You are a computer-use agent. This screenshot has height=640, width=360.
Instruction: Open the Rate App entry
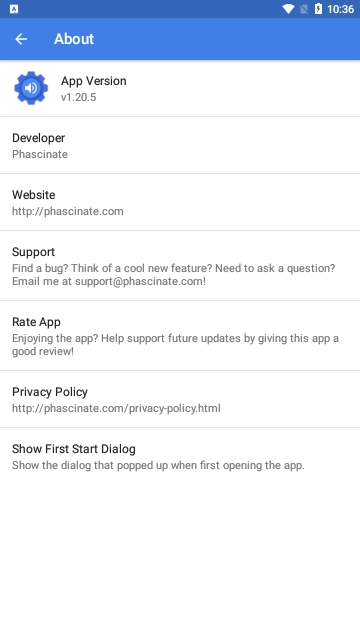pos(180,336)
